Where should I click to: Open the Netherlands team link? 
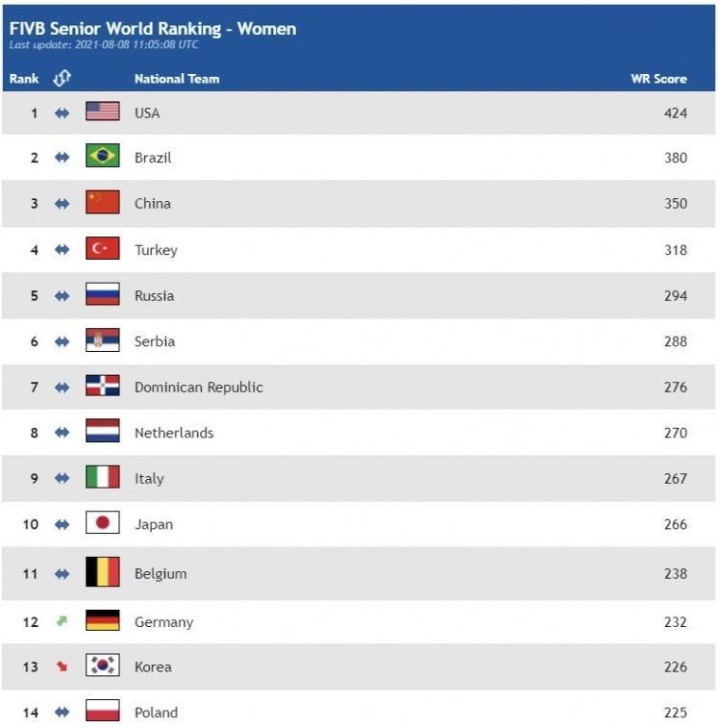point(174,433)
